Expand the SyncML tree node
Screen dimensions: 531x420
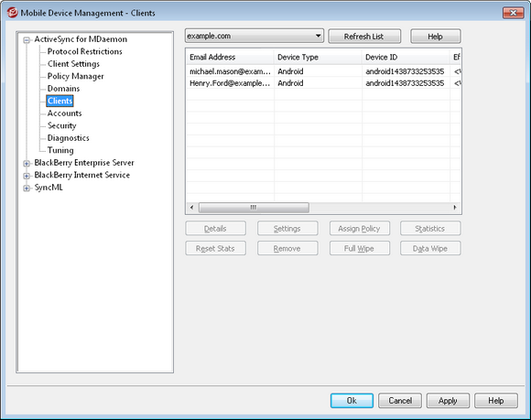click(x=27, y=188)
